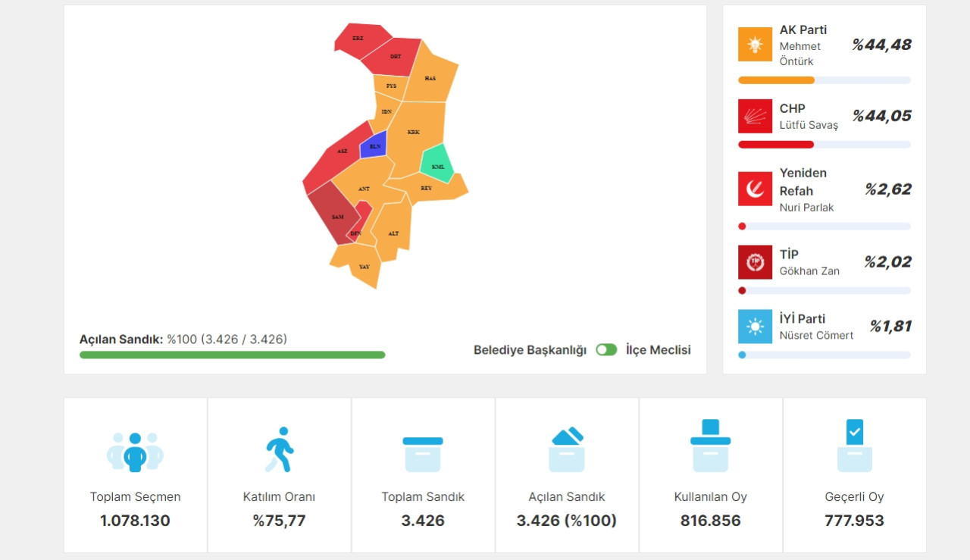Click the CHP party logo icon
Viewport: 970px width, 560px height.
755,116
